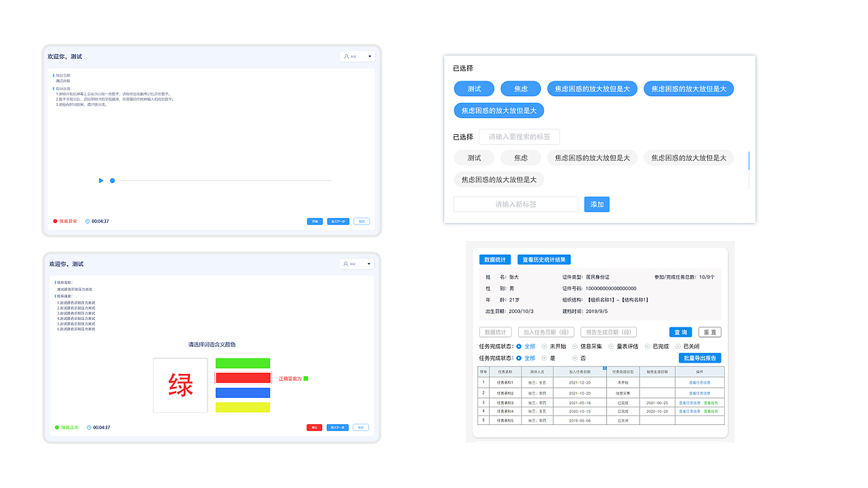
Task: Click 进入下一步 in the color test panel
Action: coord(338,428)
